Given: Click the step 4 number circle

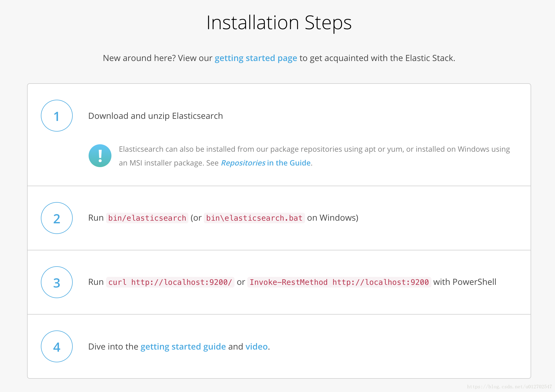Looking at the screenshot, I should 57,346.
